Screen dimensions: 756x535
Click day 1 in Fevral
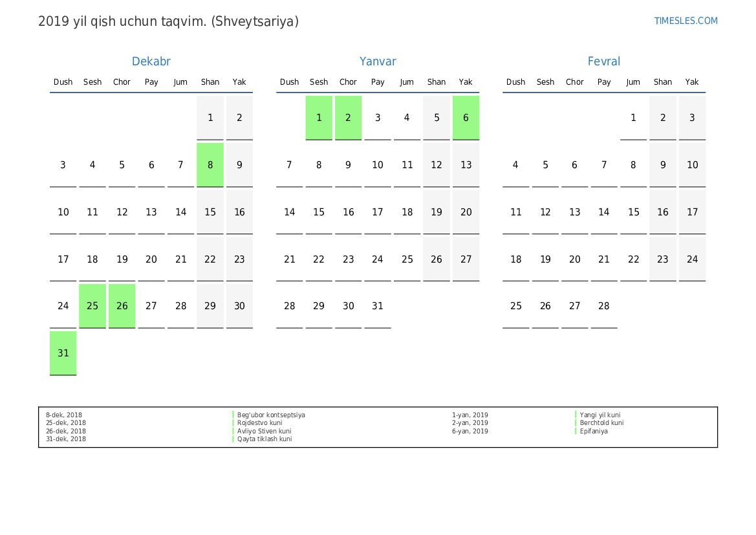(633, 118)
